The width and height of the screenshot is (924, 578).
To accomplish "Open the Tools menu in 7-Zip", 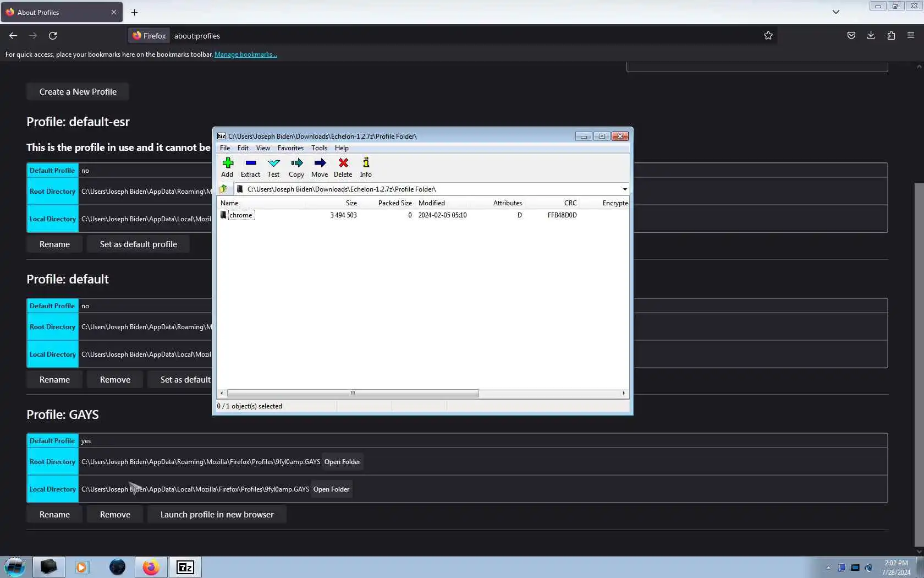I will tap(319, 148).
